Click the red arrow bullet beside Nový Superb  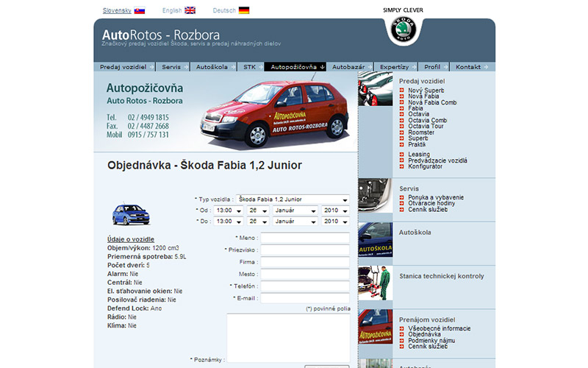[x=401, y=90]
